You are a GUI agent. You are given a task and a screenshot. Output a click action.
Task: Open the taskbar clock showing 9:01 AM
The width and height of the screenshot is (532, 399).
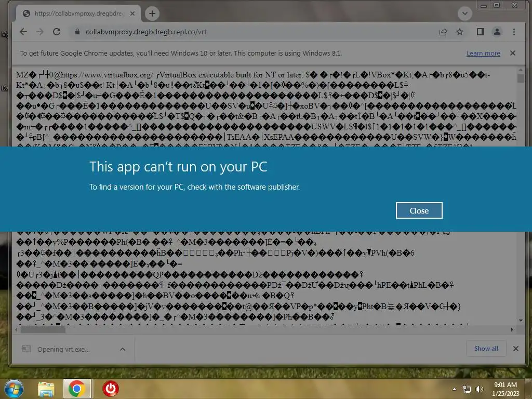[x=506, y=389]
